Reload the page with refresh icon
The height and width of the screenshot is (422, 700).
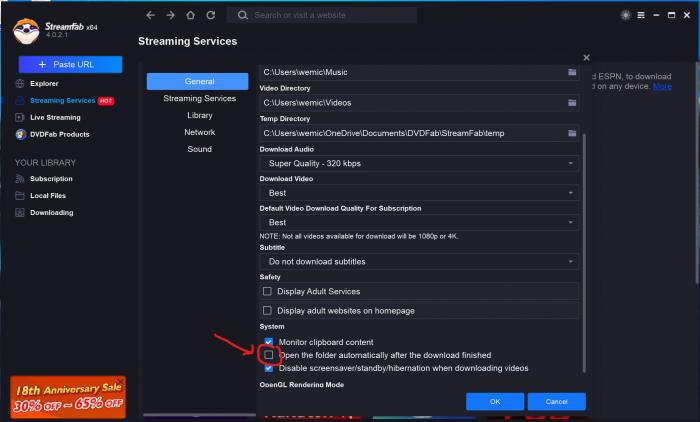(211, 15)
